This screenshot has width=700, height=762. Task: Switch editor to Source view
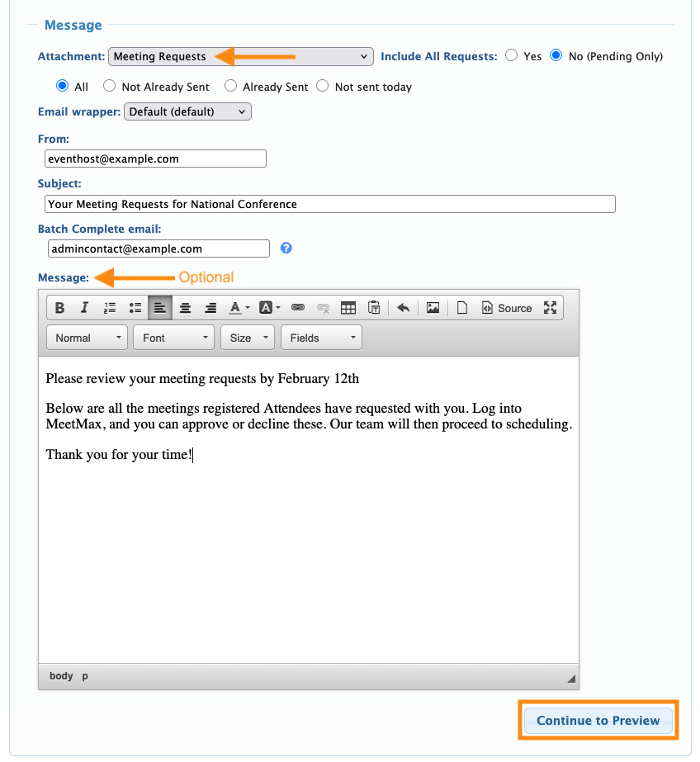507,308
